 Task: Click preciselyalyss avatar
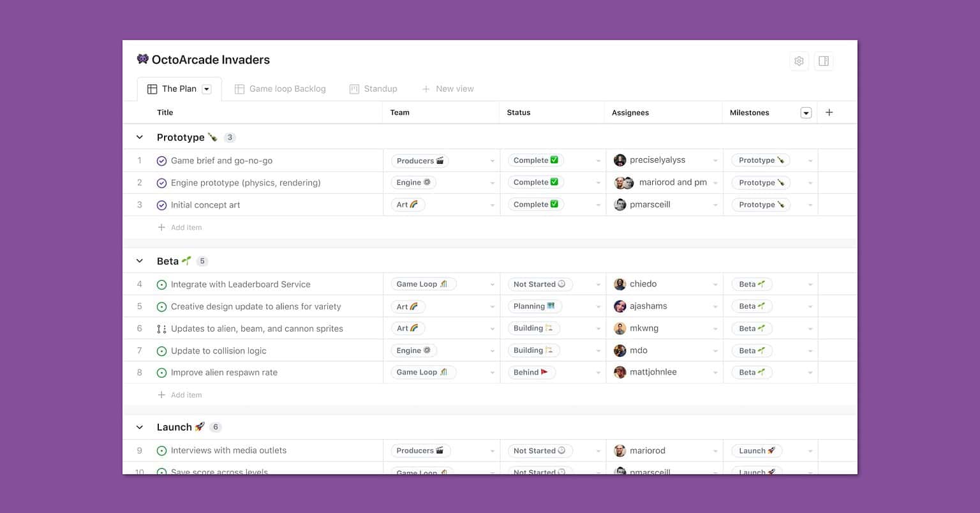[620, 160]
